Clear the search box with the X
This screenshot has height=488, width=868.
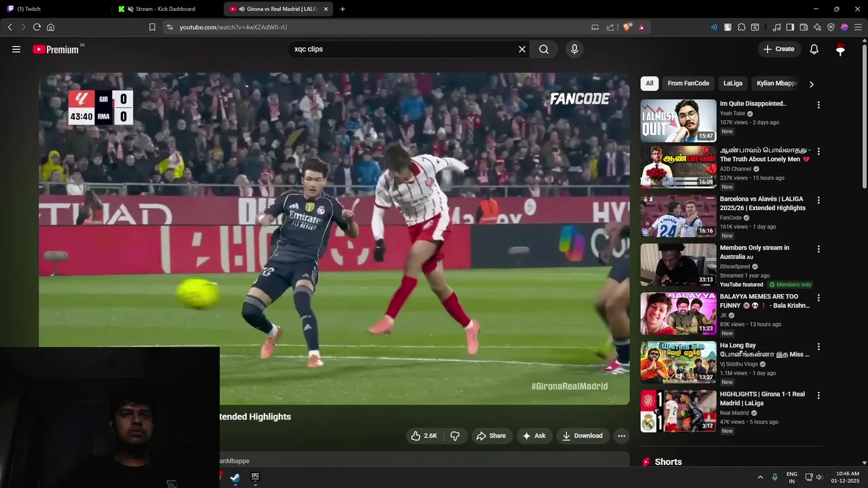coord(522,49)
